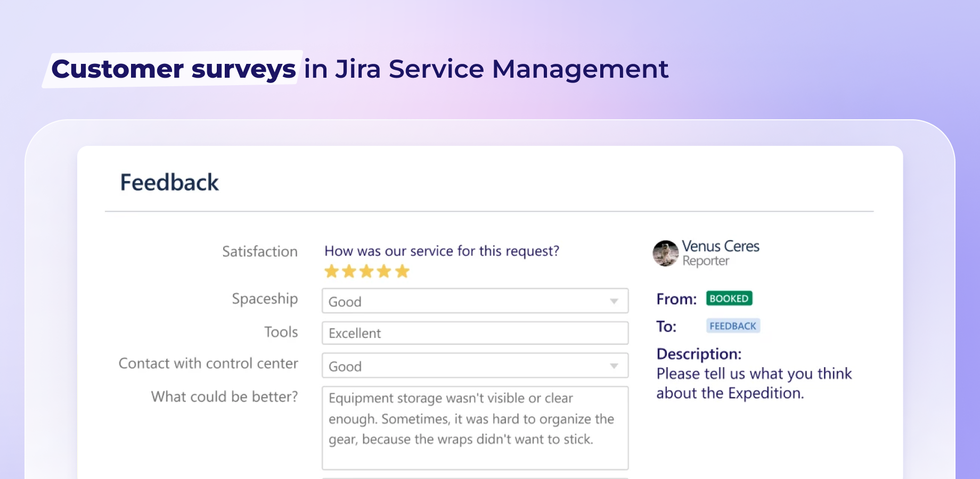
Task: Open Venus Ceres reporter avatar
Action: coord(666,253)
